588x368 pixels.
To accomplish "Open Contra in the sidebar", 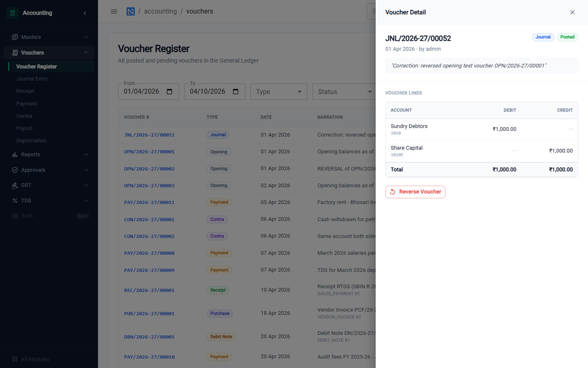I will (x=24, y=116).
